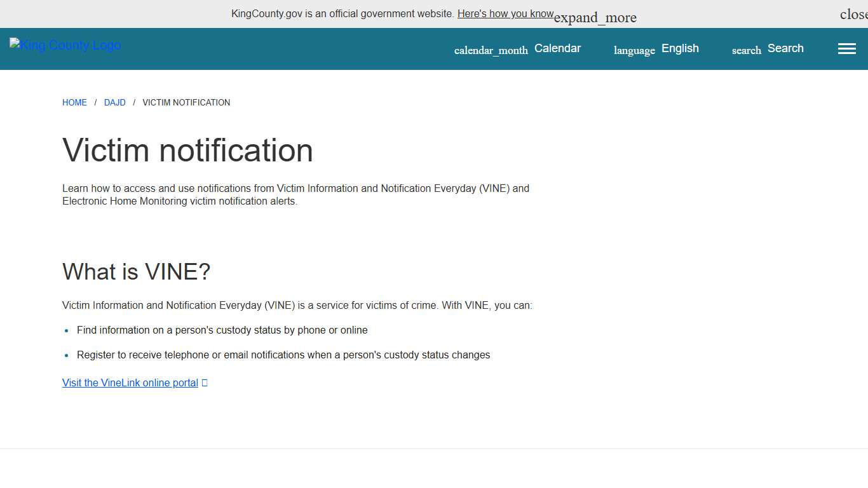
Task: Select the What is VINE? heading
Action: [136, 272]
